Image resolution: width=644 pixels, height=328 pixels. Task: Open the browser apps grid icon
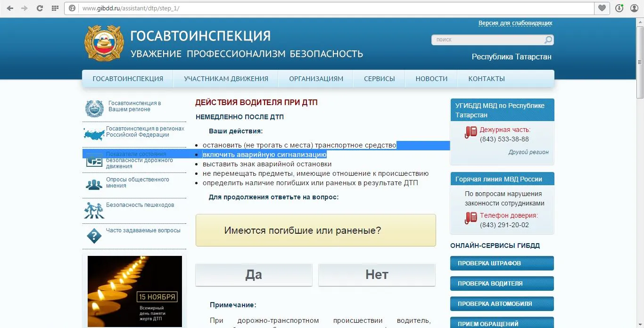pyautogui.click(x=55, y=8)
